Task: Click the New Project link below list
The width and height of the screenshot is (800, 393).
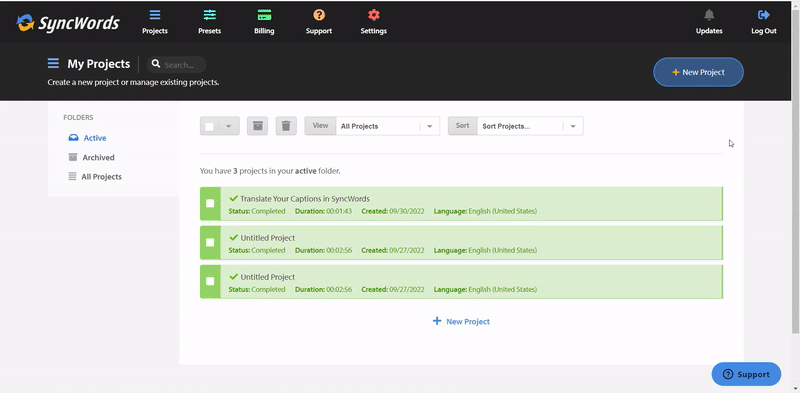Action: click(468, 322)
